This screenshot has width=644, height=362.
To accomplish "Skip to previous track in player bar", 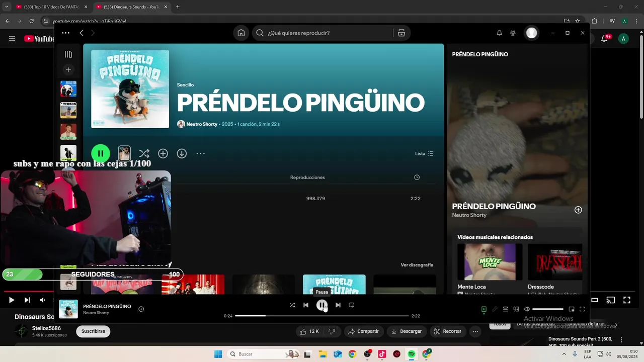I will pos(306,305).
